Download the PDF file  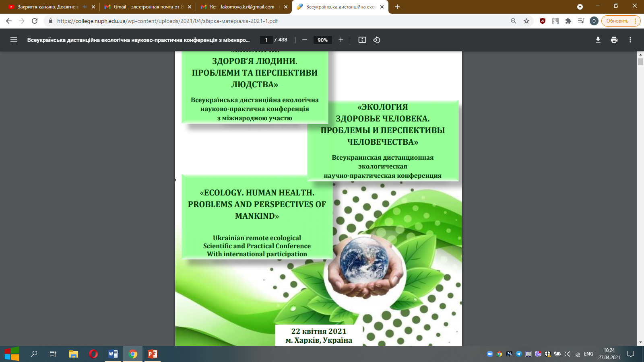tap(598, 40)
